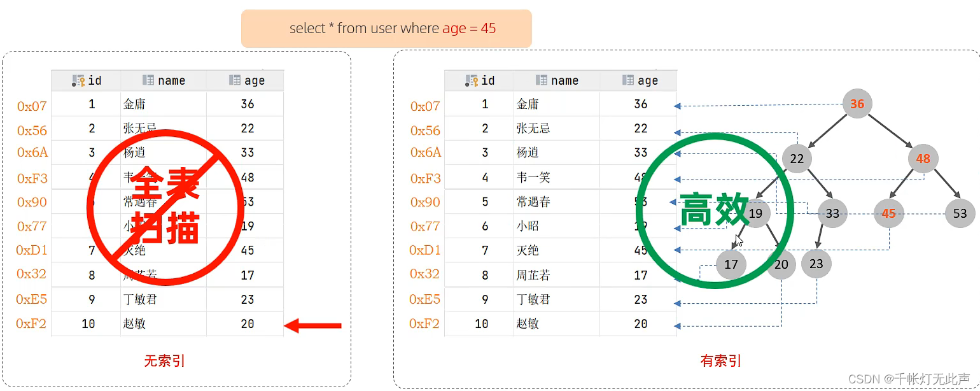This screenshot has height=391, width=980.
Task: Click the name column icon in 无索引 table header
Action: (x=148, y=80)
